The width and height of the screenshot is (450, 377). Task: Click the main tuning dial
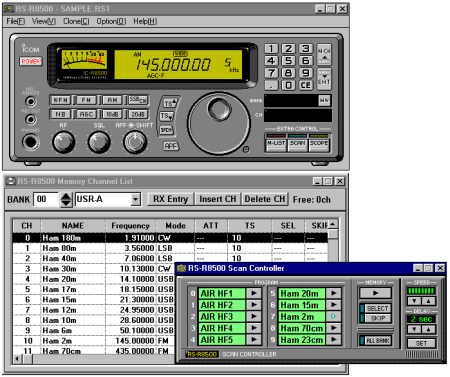click(x=218, y=124)
